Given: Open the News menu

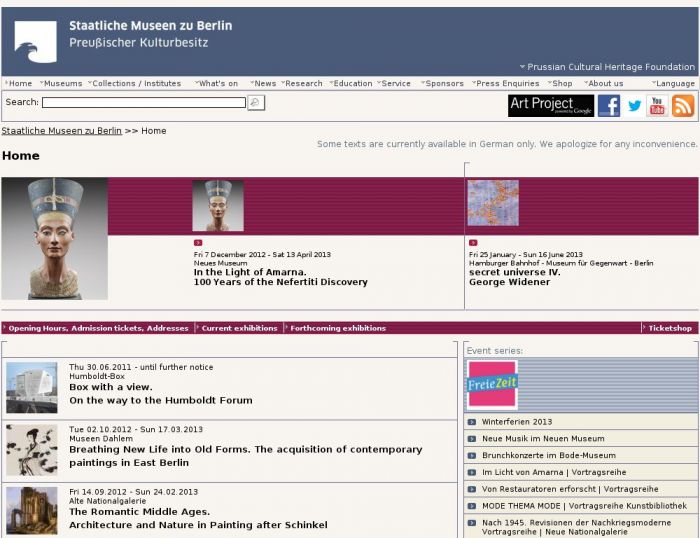Looking at the screenshot, I should [263, 83].
